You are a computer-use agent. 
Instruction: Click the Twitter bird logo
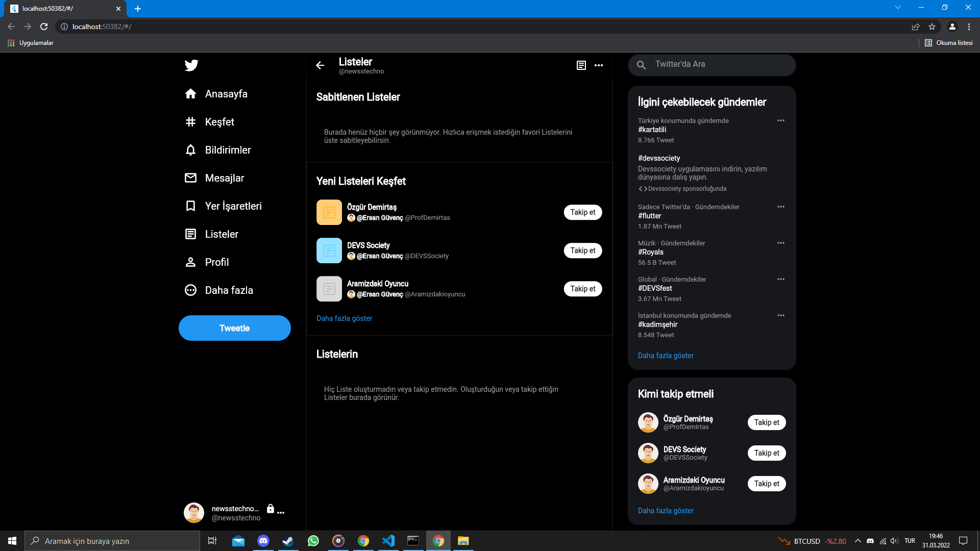tap(191, 65)
